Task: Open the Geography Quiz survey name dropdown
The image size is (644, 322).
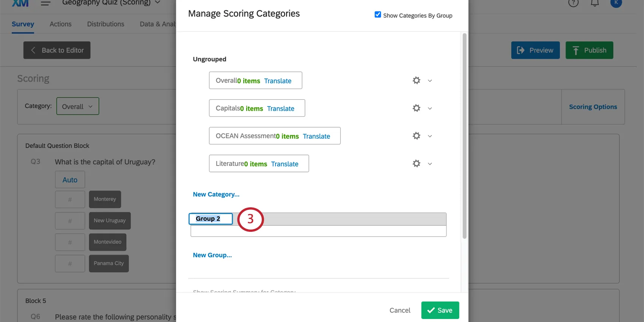Action: (x=157, y=2)
